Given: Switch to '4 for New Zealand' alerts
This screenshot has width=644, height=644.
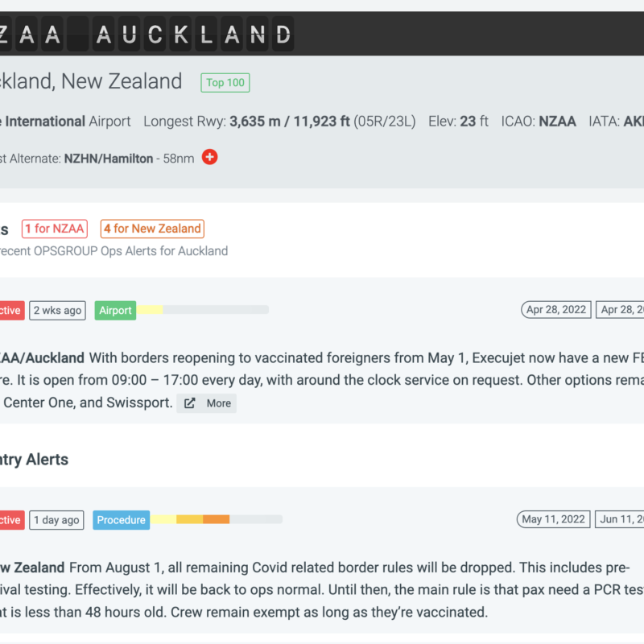Looking at the screenshot, I should pyautogui.click(x=152, y=229).
